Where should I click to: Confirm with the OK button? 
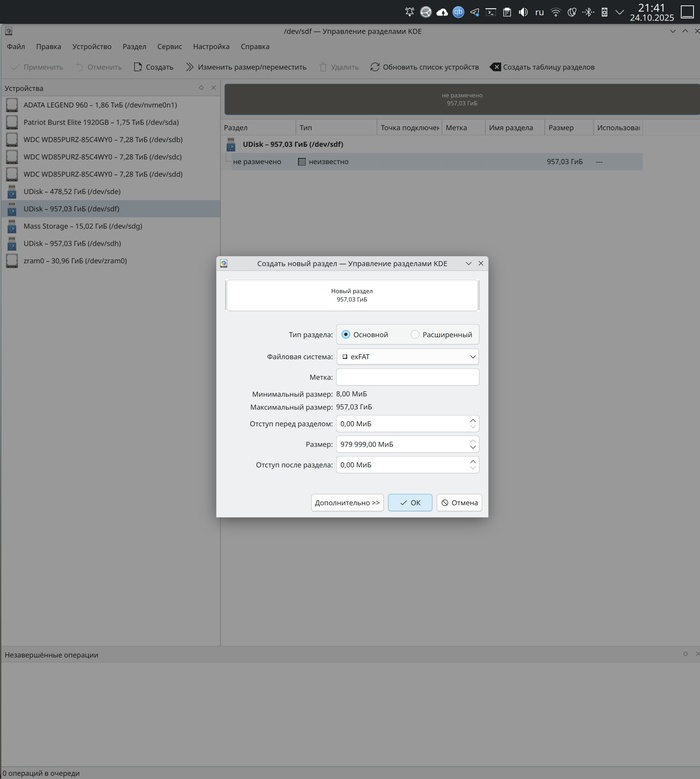(x=410, y=503)
